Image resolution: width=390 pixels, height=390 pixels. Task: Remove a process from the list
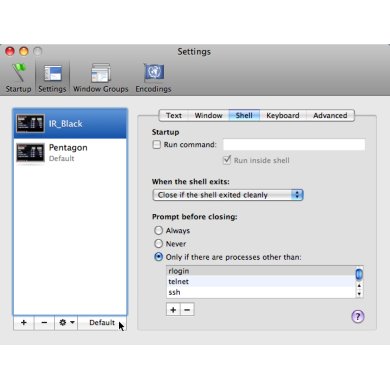pyautogui.click(x=187, y=310)
